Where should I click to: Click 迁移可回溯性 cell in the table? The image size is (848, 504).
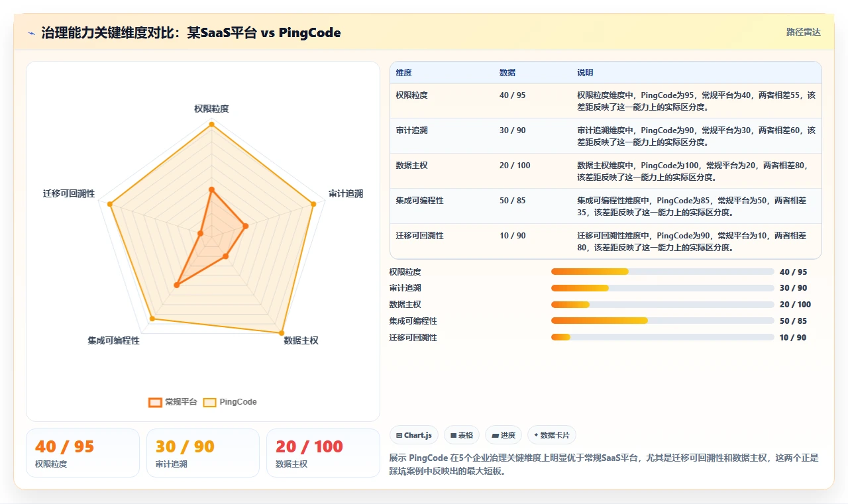click(x=420, y=236)
